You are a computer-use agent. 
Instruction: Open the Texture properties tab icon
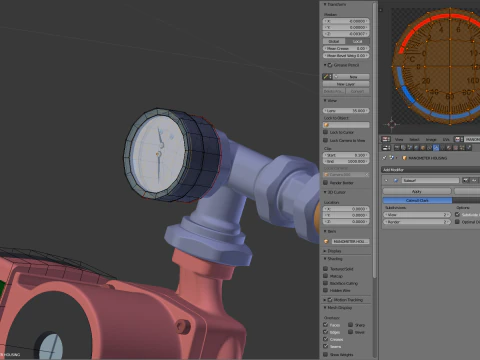click(455, 148)
